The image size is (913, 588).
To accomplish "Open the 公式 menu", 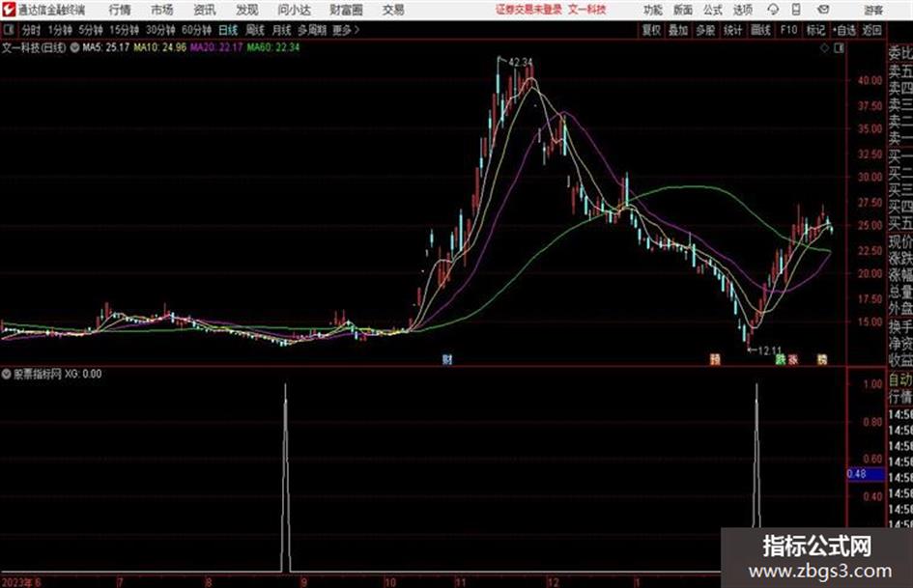I will pyautogui.click(x=713, y=10).
